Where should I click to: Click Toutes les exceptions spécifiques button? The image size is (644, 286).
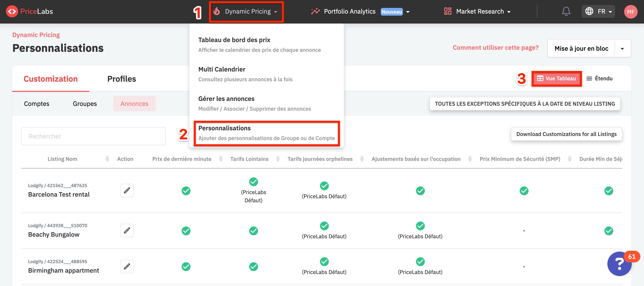[x=525, y=104]
